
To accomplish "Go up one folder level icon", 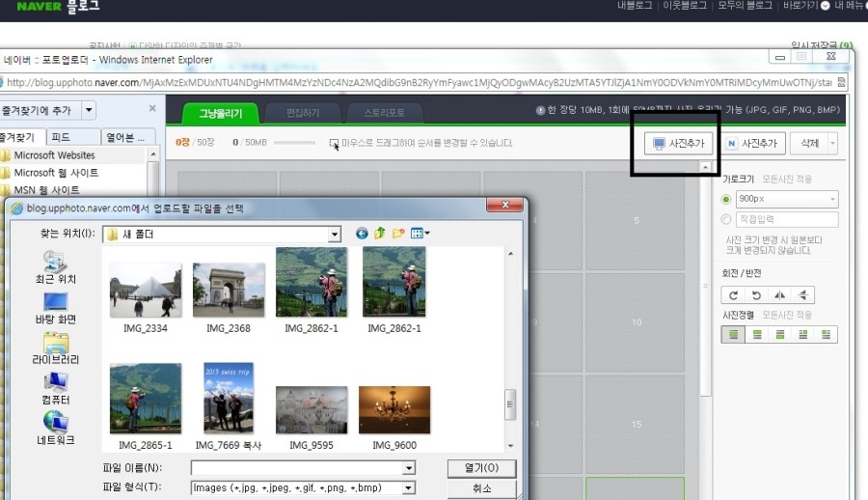I will pyautogui.click(x=380, y=234).
